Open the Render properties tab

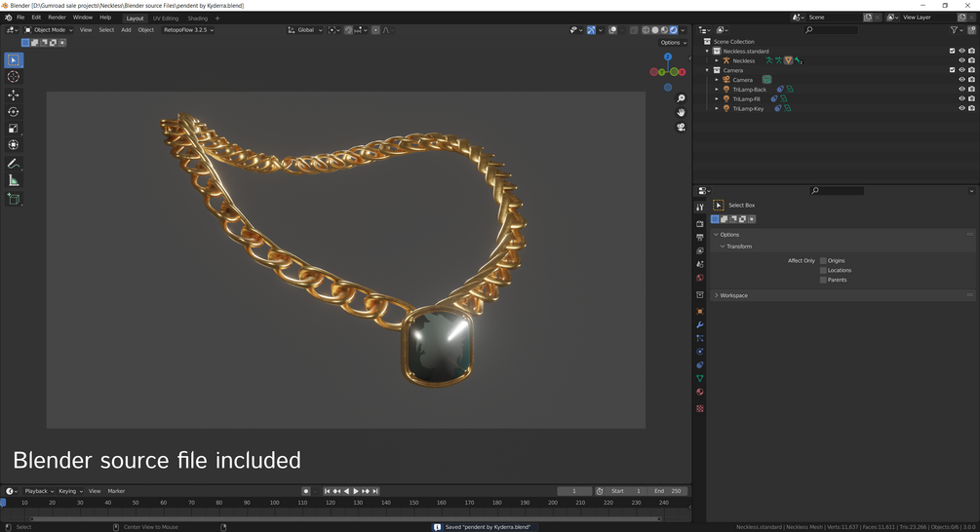click(700, 223)
